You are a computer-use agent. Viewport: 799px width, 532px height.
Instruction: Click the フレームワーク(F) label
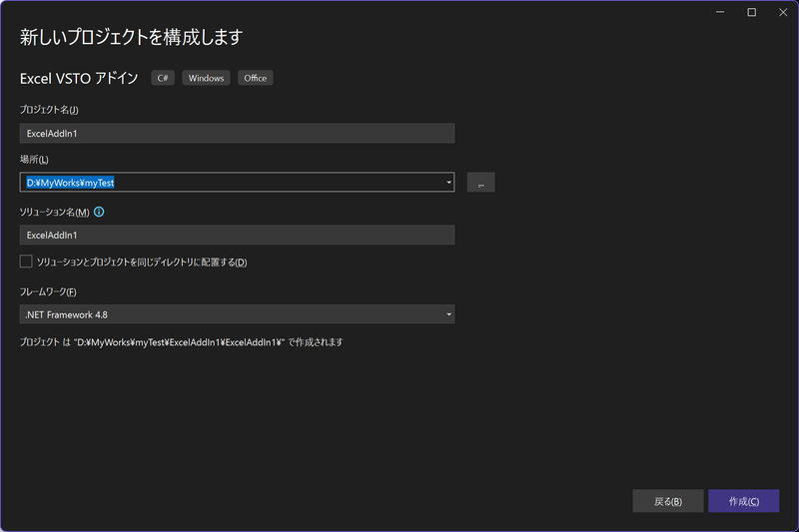tap(48, 291)
